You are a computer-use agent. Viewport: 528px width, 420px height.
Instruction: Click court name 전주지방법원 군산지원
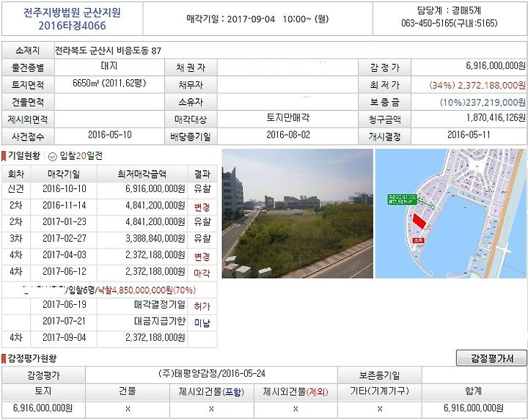coord(72,12)
